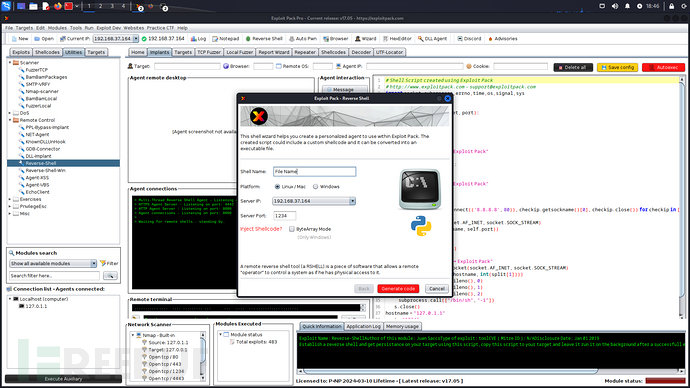
Task: Switch to the Shellcodes left tab
Action: point(47,52)
